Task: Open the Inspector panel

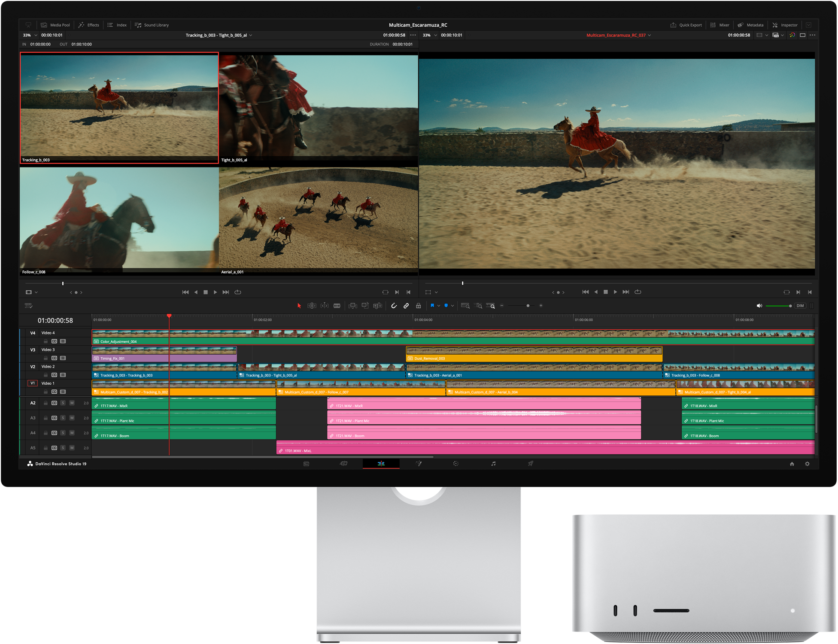Action: pos(785,25)
